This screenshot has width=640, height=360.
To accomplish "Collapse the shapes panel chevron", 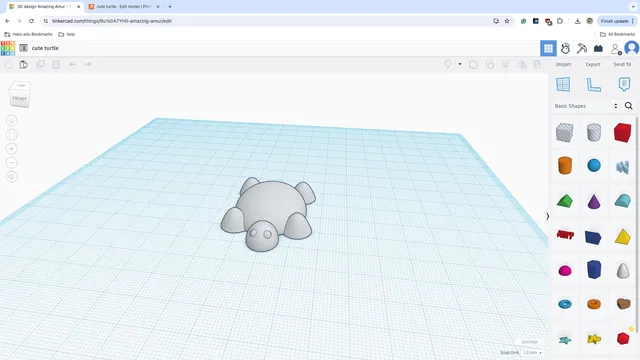I will click(x=548, y=216).
